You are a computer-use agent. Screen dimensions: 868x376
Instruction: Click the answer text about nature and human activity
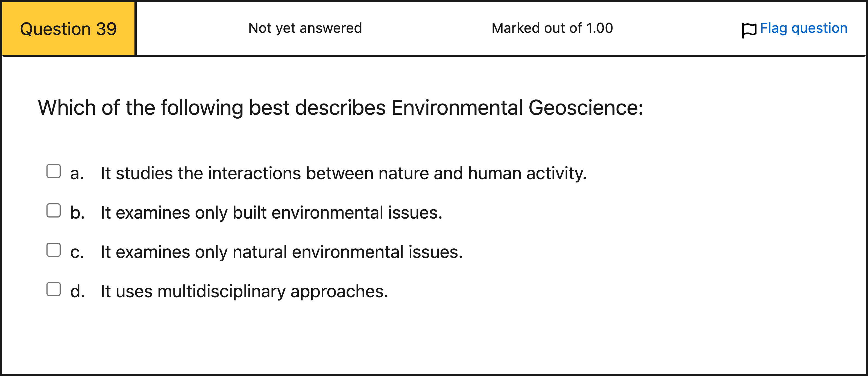[x=343, y=174]
